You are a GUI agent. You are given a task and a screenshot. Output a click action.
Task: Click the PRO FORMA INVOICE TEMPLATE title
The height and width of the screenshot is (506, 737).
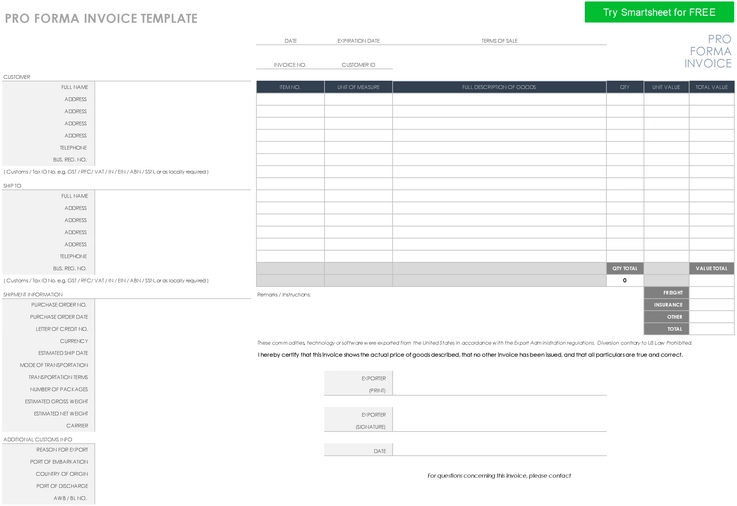tap(101, 19)
